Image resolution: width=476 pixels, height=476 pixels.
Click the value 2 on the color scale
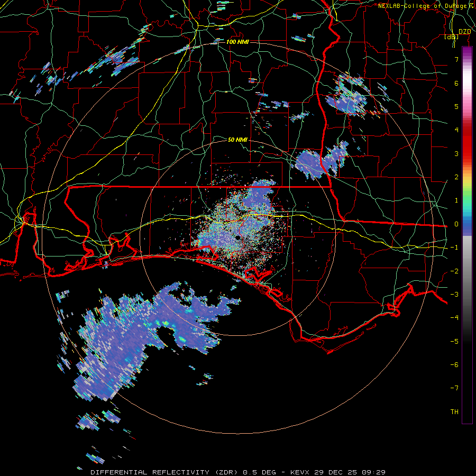click(x=456, y=177)
